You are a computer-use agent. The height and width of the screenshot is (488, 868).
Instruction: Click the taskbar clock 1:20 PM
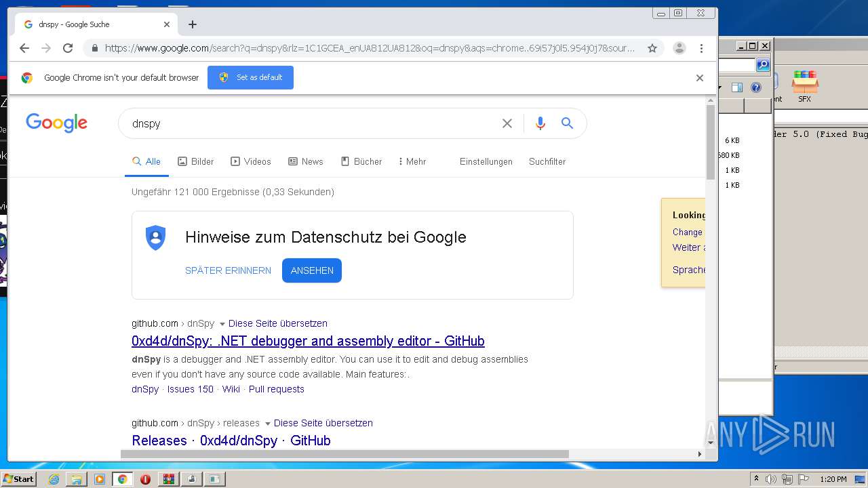coord(833,479)
